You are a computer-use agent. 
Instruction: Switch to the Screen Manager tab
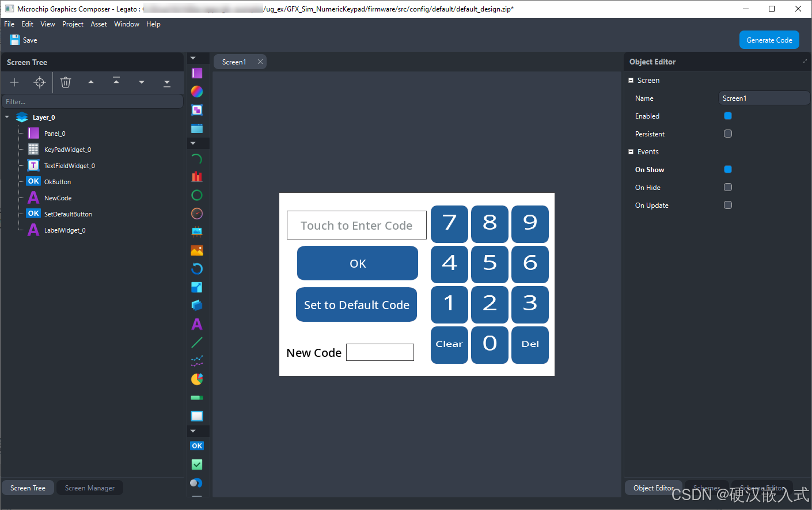pyautogui.click(x=90, y=488)
